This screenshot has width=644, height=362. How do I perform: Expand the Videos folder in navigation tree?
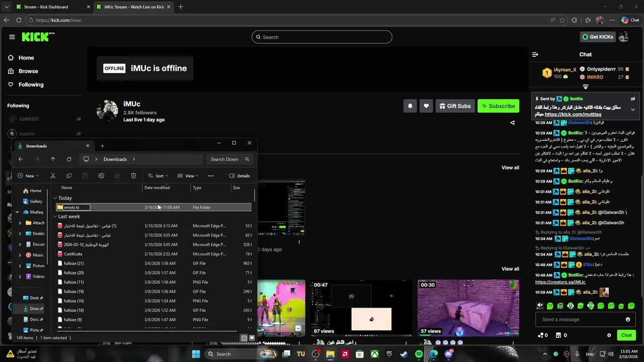click(x=20, y=277)
